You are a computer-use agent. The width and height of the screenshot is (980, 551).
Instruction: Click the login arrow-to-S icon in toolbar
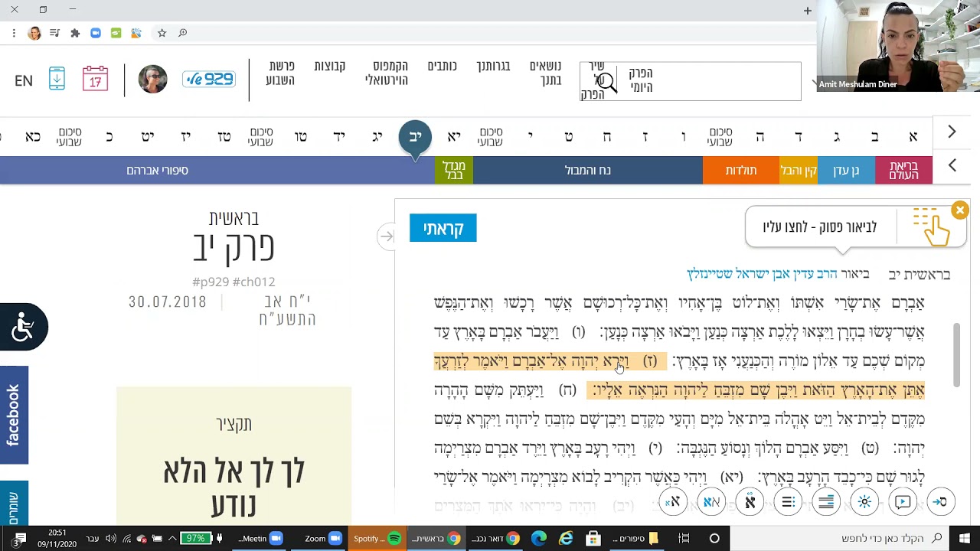click(939, 502)
